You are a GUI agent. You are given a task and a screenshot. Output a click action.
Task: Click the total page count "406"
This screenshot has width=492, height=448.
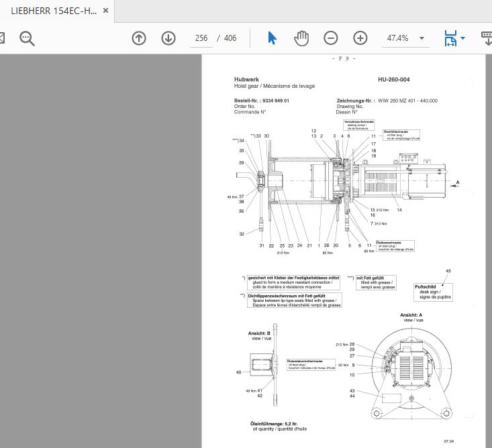pos(230,38)
